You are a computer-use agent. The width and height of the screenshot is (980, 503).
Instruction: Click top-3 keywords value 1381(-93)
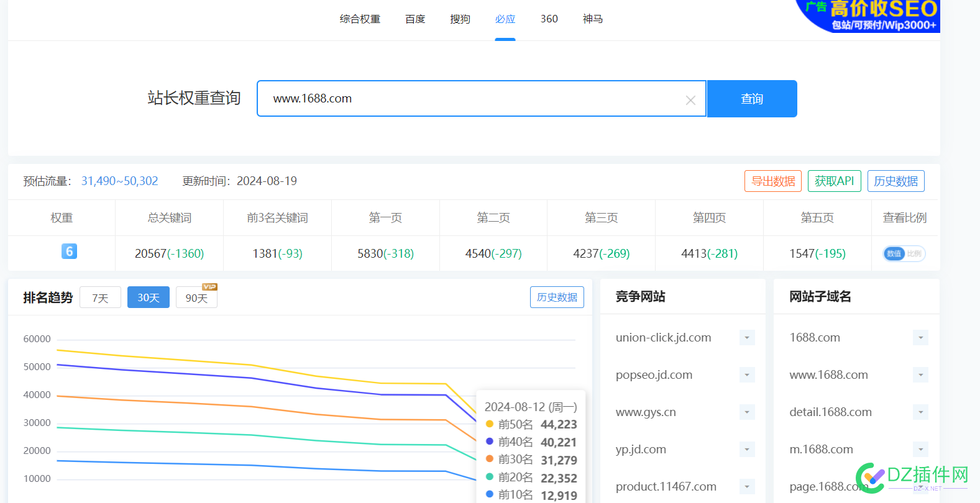pos(277,254)
